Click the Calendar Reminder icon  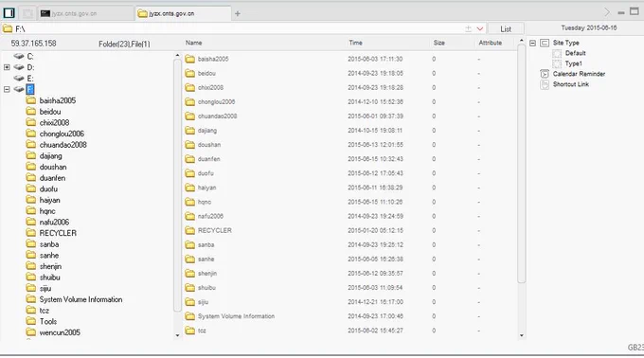pyautogui.click(x=545, y=74)
